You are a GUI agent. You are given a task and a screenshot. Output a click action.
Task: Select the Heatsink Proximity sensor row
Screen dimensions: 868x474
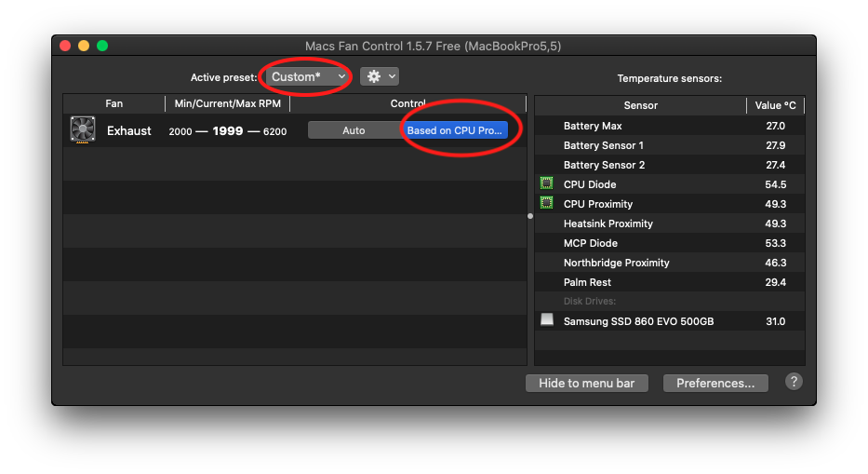[670, 223]
